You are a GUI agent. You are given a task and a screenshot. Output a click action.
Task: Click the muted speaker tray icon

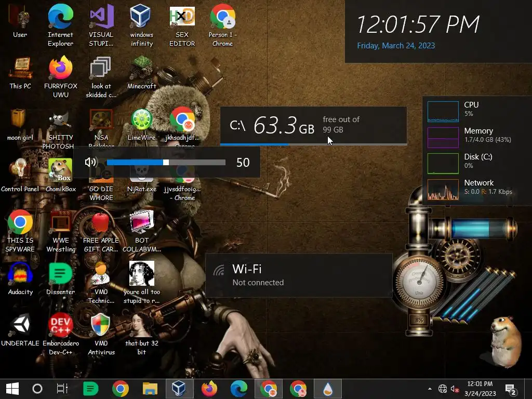click(455, 389)
